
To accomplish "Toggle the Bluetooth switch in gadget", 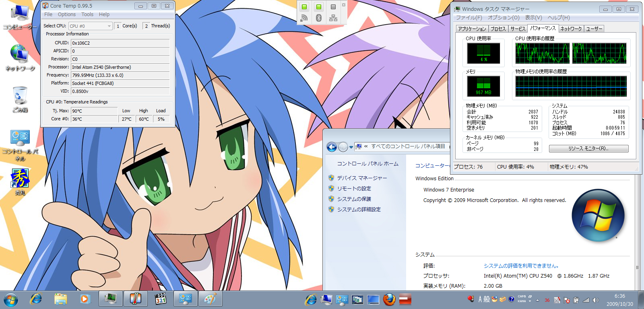I will pyautogui.click(x=319, y=7).
